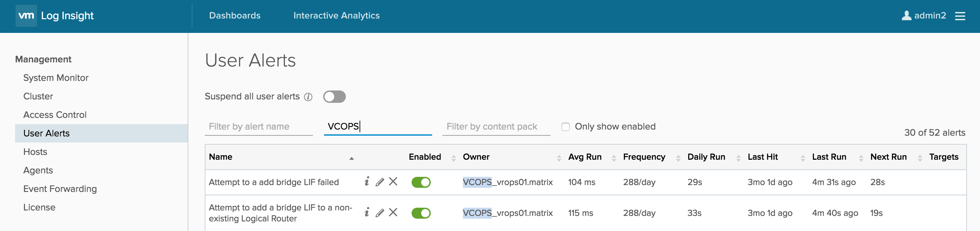Viewport: 980px width, 231px height.
Task: Edit the 'Attempt to a add bridge LIF failed' alert
Action: tap(379, 182)
